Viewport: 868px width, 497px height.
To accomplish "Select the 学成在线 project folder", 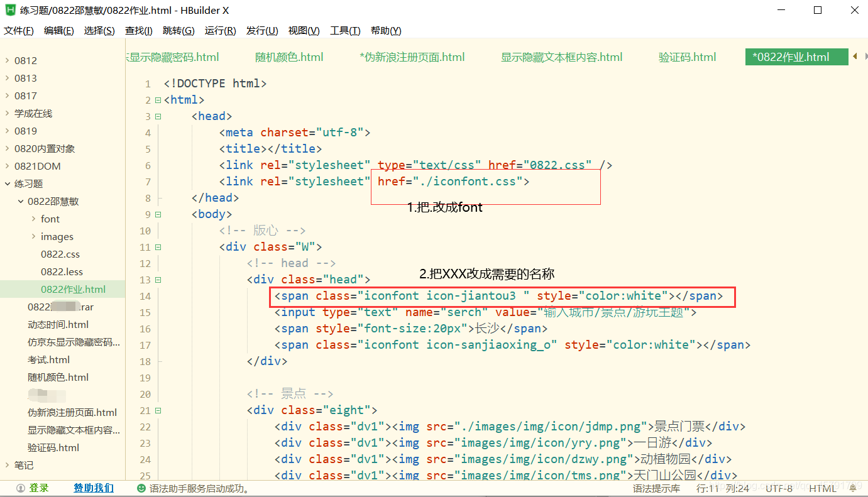I will (x=33, y=114).
